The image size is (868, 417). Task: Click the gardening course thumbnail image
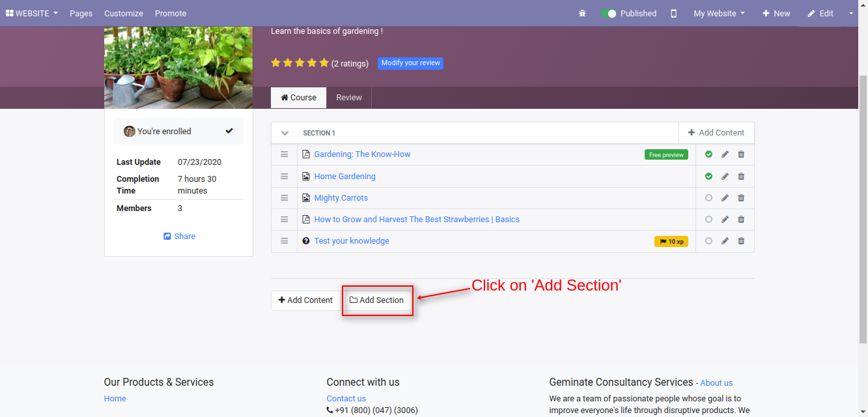(178, 67)
